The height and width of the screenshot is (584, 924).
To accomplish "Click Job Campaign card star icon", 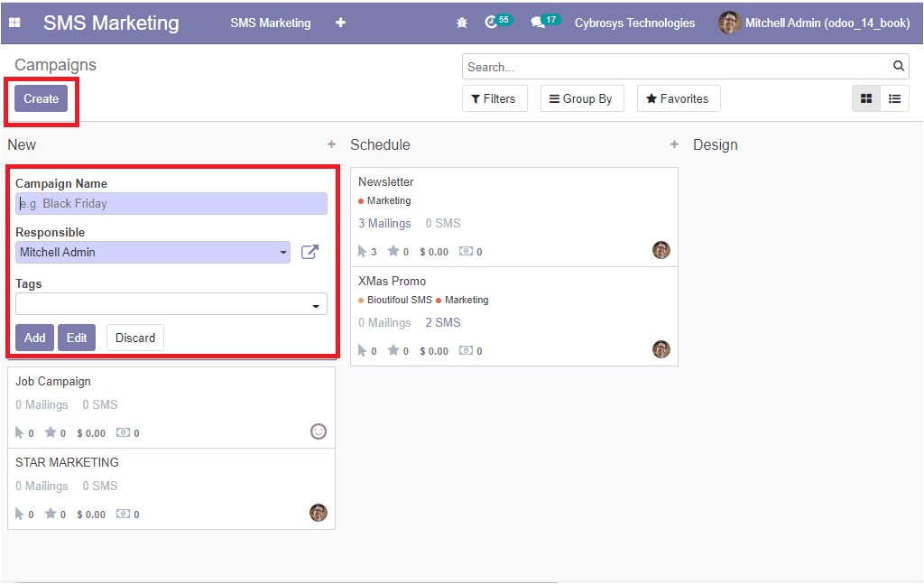I will tap(51, 432).
